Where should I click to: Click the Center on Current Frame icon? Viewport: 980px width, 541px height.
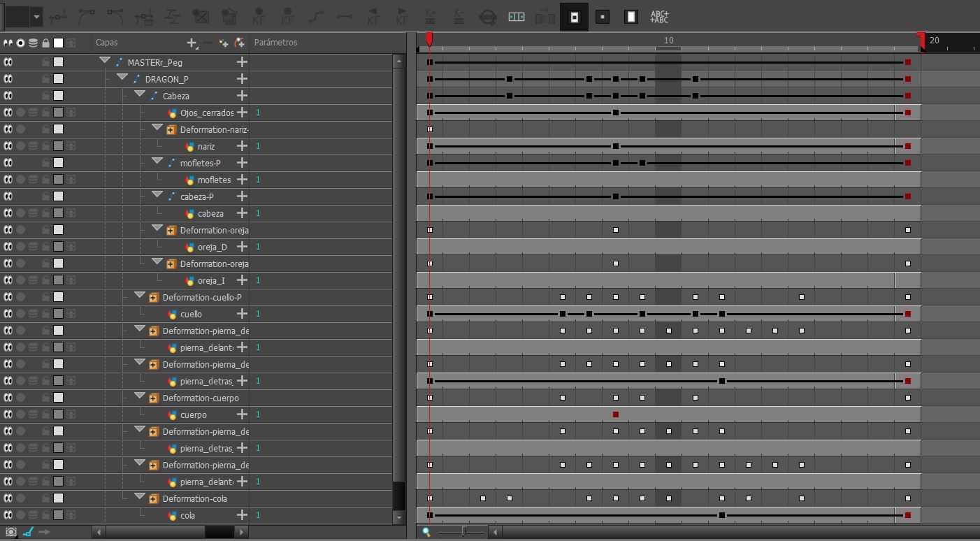488,16
